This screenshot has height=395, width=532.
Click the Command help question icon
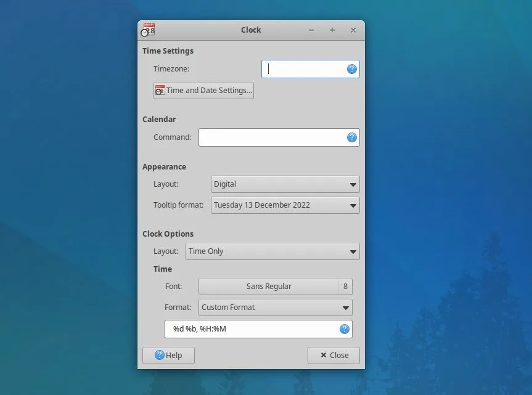coord(351,137)
